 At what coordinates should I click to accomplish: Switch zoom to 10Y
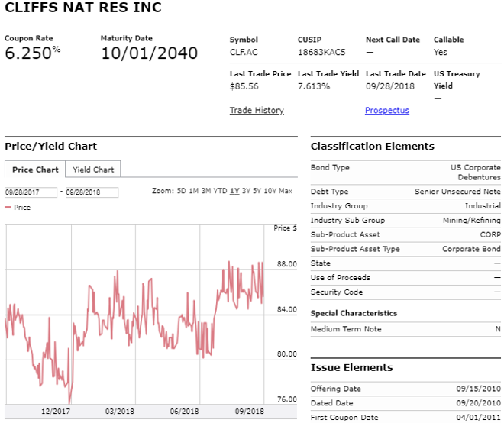pos(270,191)
